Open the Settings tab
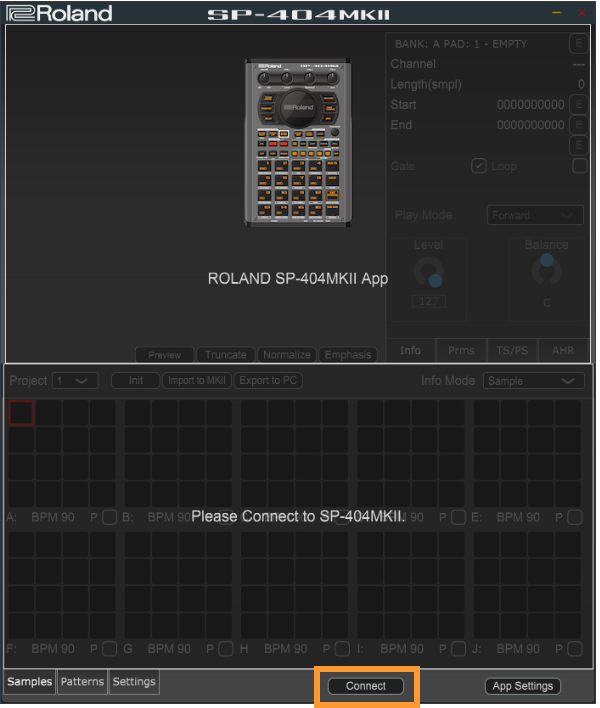 (x=134, y=681)
